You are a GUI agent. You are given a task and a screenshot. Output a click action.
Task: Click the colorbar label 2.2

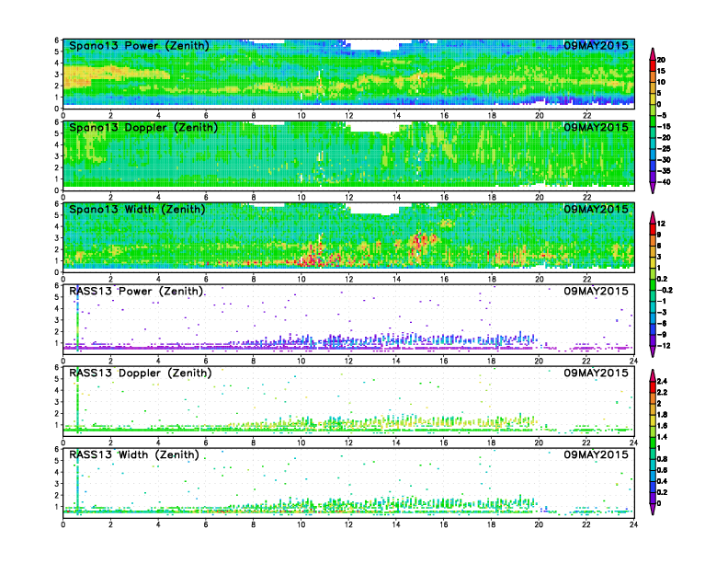pyautogui.click(x=662, y=393)
